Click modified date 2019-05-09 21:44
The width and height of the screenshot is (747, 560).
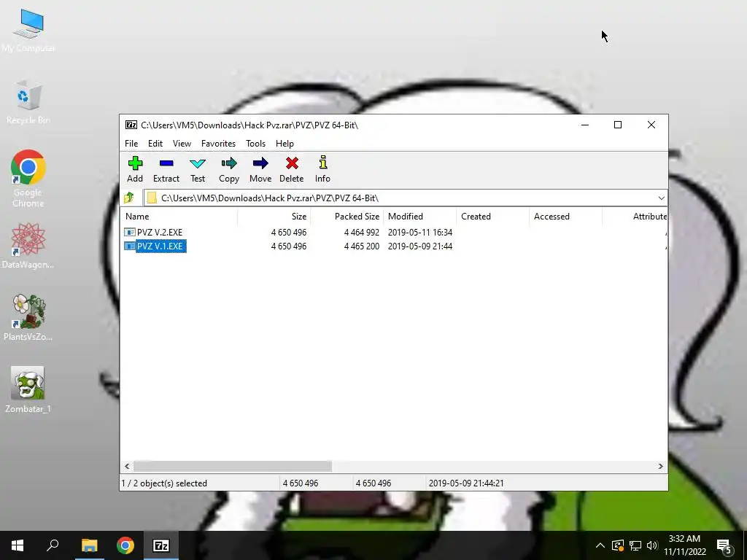pyautogui.click(x=420, y=246)
